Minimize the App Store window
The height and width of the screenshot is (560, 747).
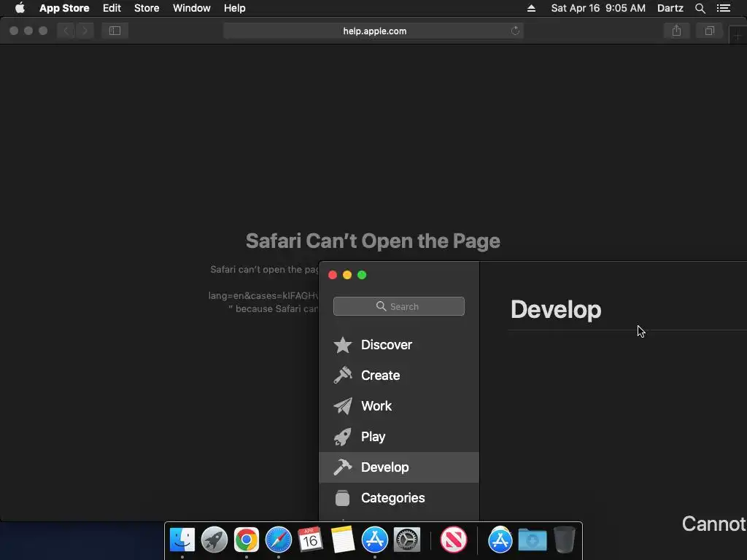[x=347, y=275]
